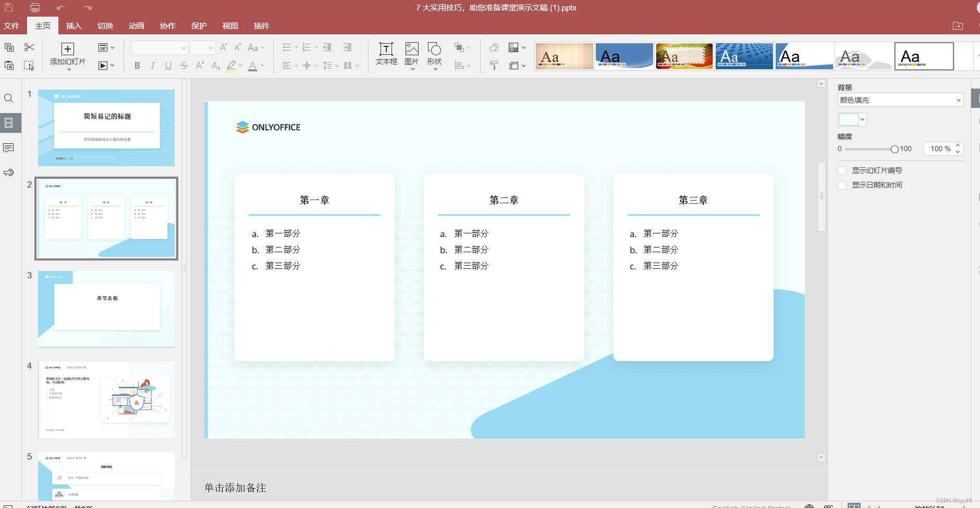Select slide 4 thumbnail
The width and height of the screenshot is (980, 508).
pyautogui.click(x=106, y=400)
